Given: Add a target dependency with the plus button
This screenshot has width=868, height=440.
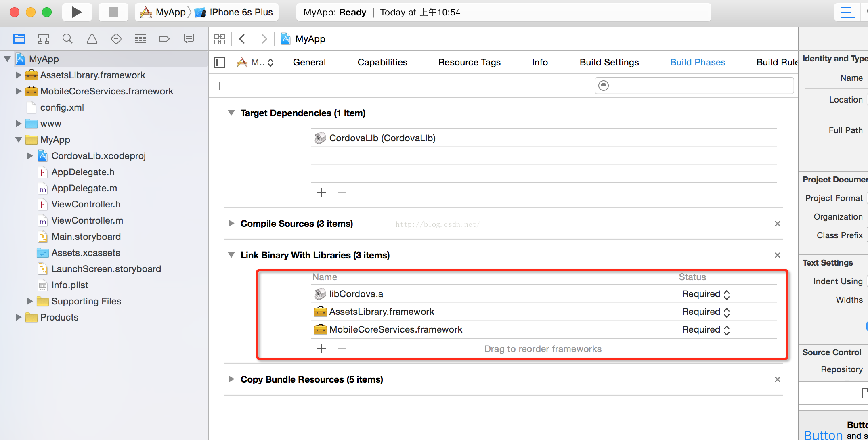Looking at the screenshot, I should click(x=322, y=193).
